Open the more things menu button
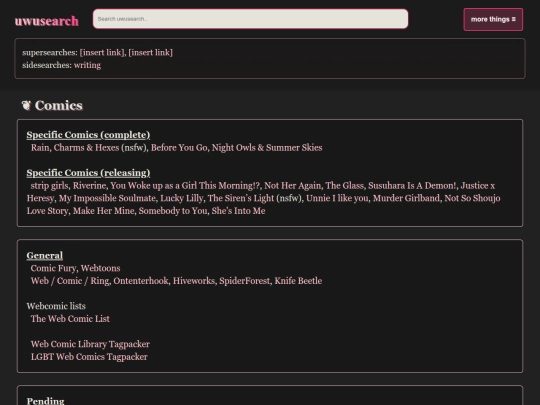The image size is (540, 405). (493, 20)
